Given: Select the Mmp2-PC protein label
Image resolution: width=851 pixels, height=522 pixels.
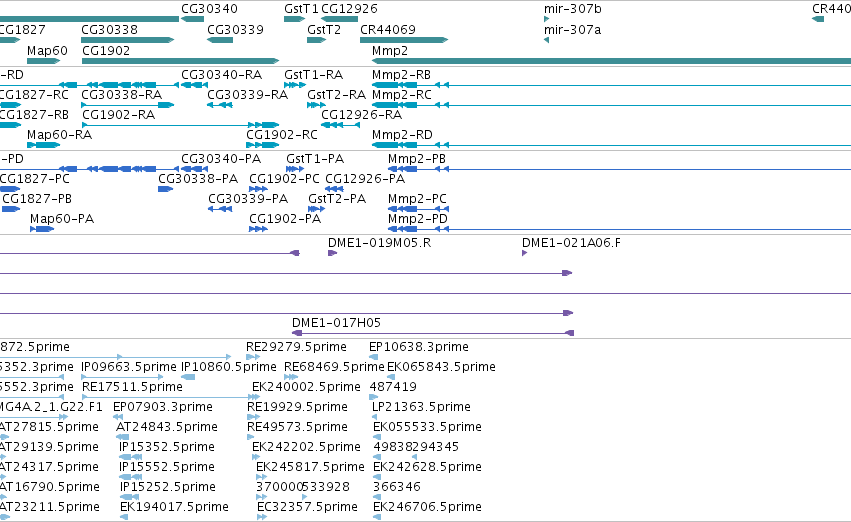Looking at the screenshot, I should 417,199.
